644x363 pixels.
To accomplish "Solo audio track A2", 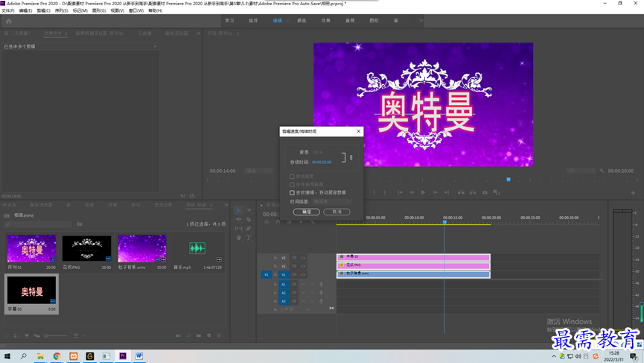I will coord(312,293).
